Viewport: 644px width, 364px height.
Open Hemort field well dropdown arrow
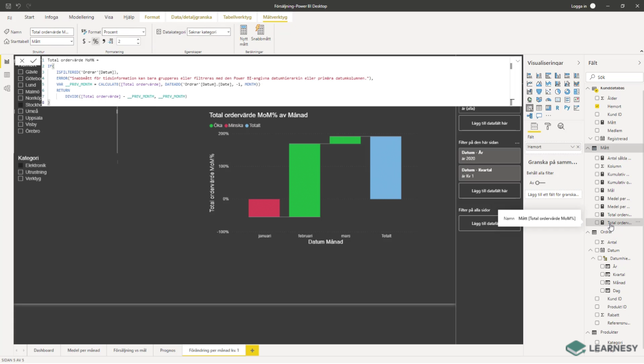click(x=572, y=147)
